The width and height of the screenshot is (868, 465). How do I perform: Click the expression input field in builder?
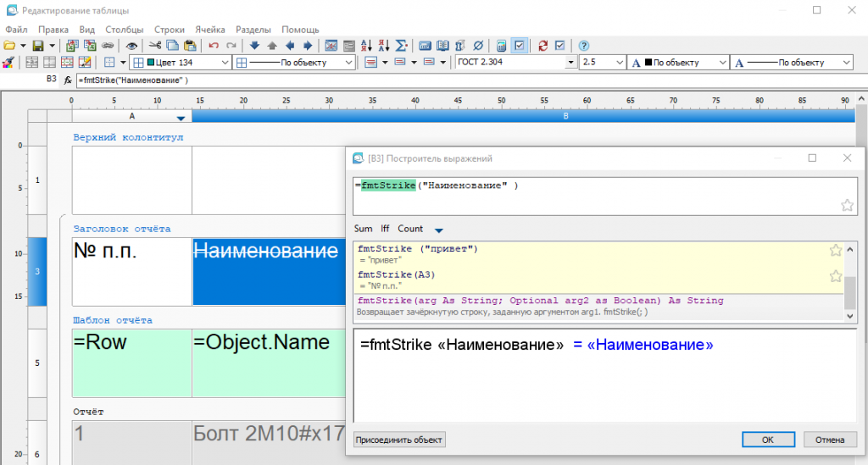[x=604, y=196]
